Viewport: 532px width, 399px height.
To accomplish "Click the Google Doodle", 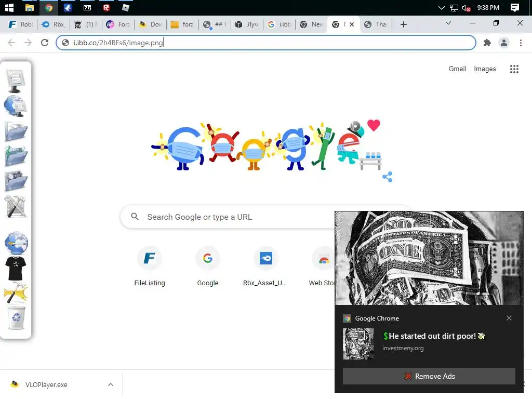I will [x=267, y=146].
